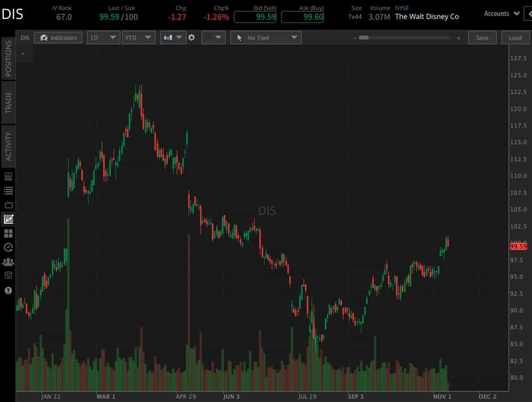This screenshot has height=402, width=532.
Task: Click the SEP 3 date label
Action: [355, 397]
